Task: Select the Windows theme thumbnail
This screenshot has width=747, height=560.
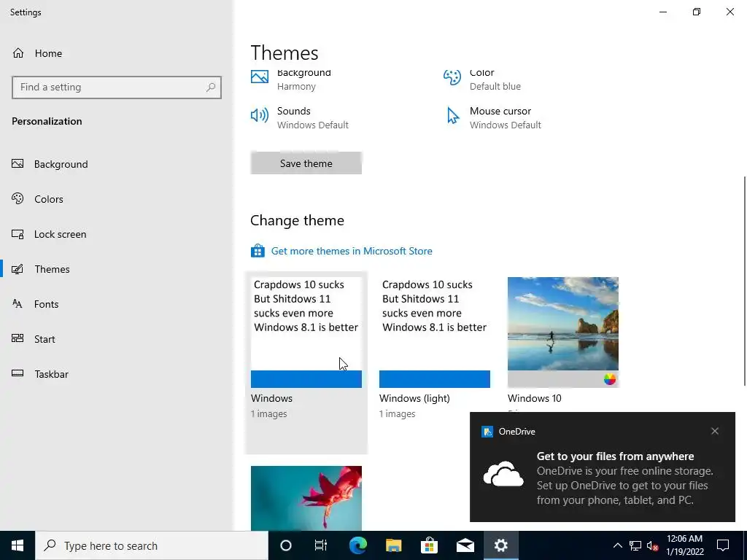Action: click(306, 332)
